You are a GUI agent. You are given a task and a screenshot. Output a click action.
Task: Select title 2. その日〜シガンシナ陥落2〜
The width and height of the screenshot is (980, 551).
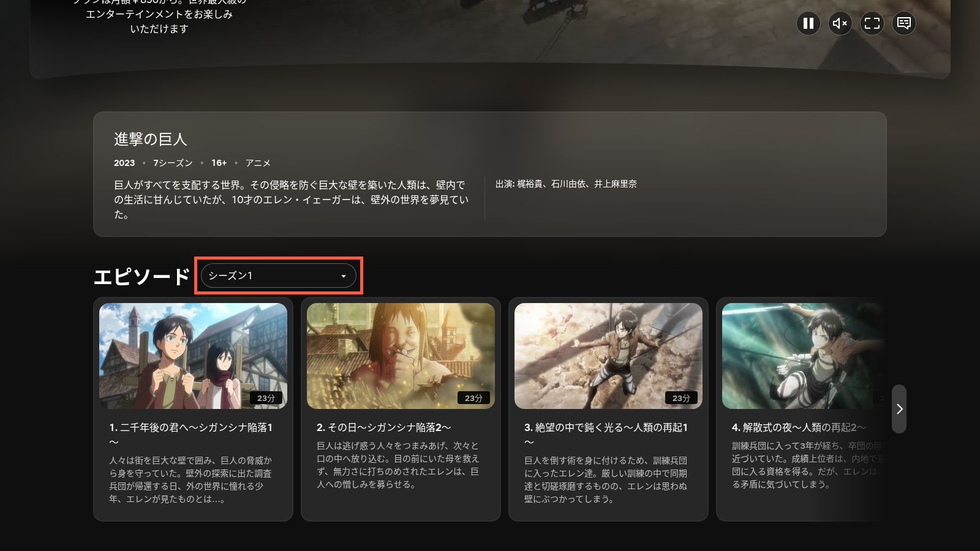click(384, 427)
